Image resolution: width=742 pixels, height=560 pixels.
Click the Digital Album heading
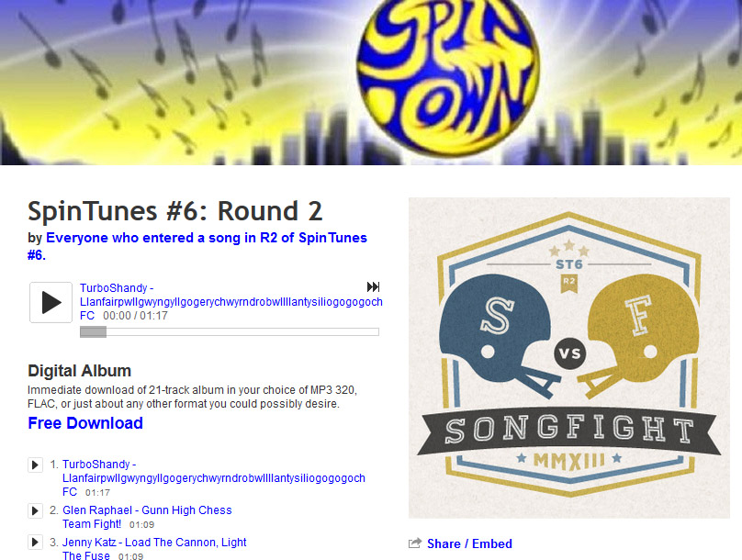pos(80,371)
